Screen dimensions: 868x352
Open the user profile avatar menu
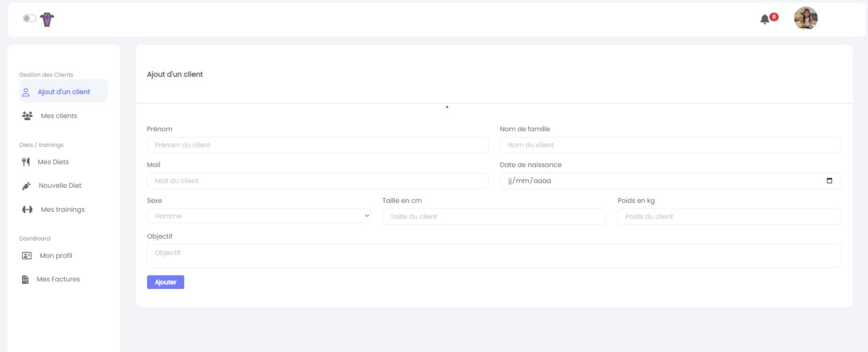coord(805,18)
